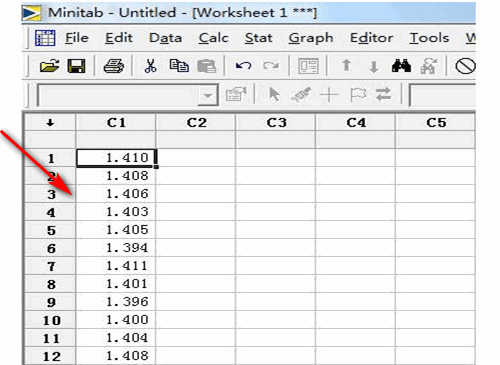This screenshot has width=500, height=365.
Task: Click the Copy icon
Action: point(179,66)
